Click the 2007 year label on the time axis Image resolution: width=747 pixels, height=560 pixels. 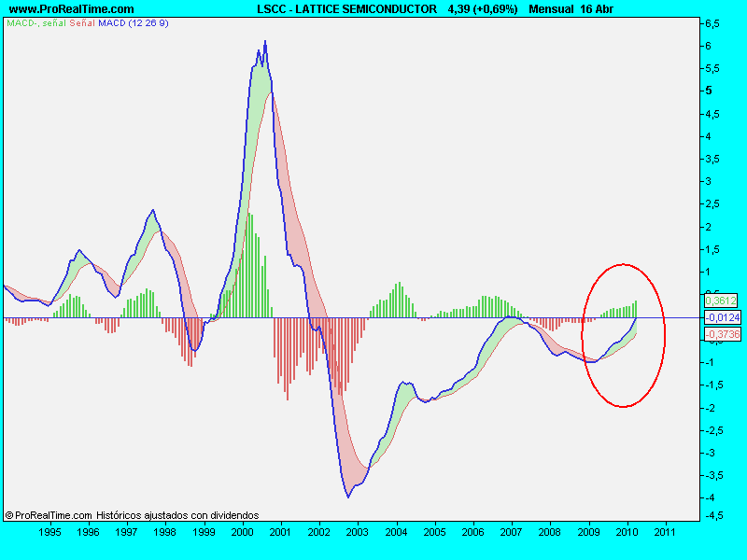(x=511, y=532)
